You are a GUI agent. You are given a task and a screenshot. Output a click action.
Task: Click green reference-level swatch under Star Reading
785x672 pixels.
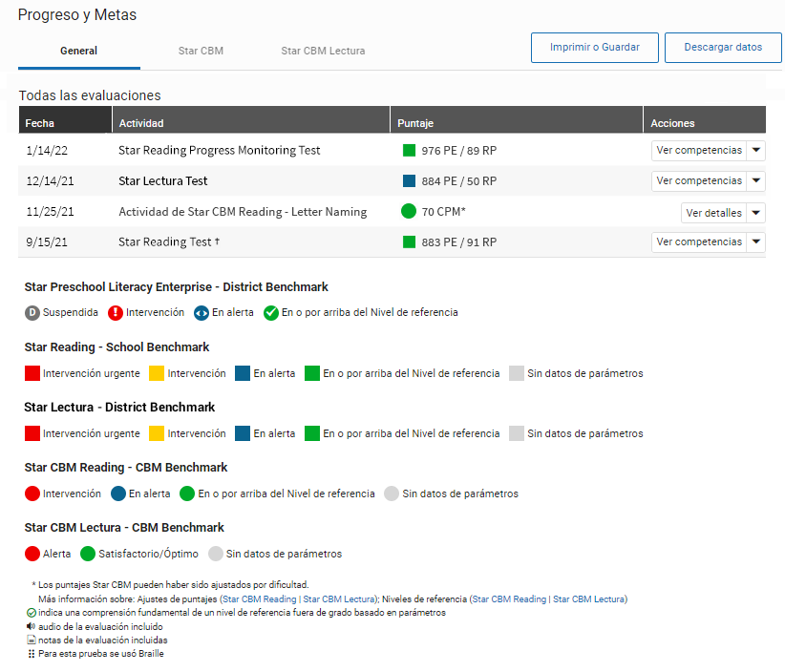coord(312,373)
